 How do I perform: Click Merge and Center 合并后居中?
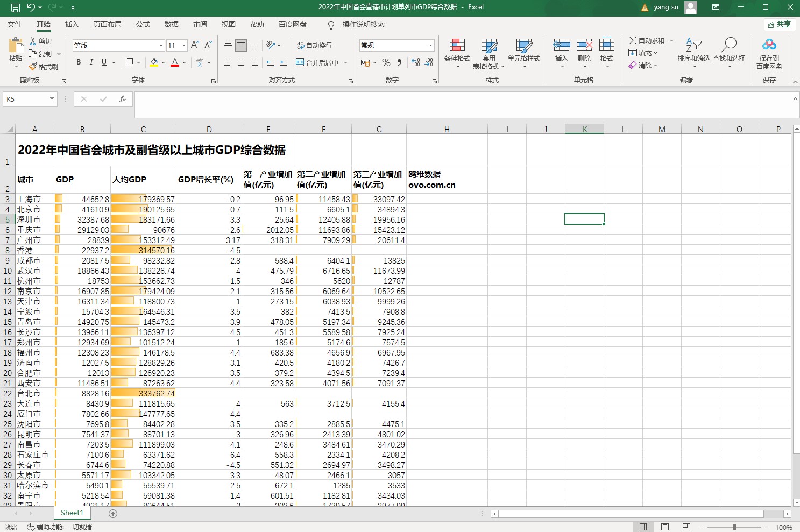317,62
